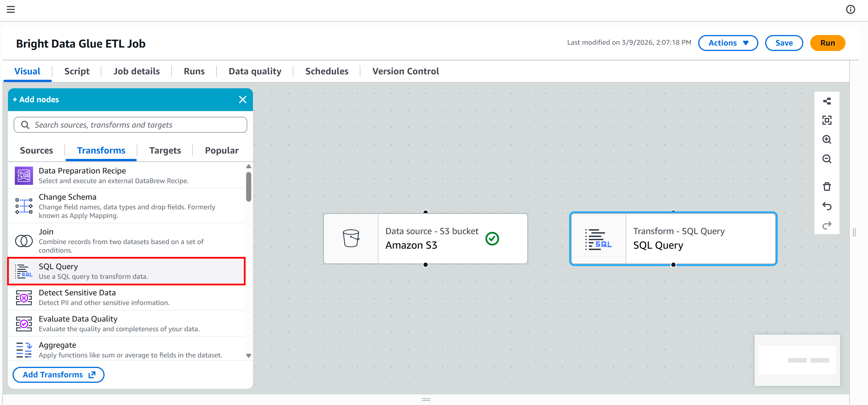868x405 pixels.
Task: Click the fit view icon
Action: [827, 120]
